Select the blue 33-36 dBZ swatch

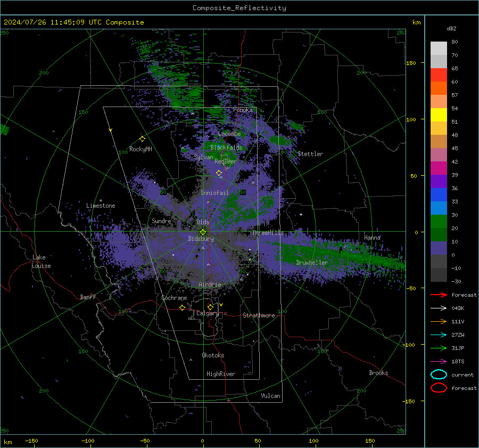(439, 195)
